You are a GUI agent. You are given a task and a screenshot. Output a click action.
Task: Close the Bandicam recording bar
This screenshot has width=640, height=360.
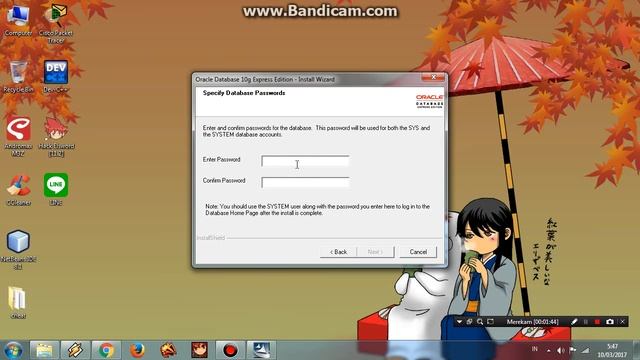click(622, 322)
